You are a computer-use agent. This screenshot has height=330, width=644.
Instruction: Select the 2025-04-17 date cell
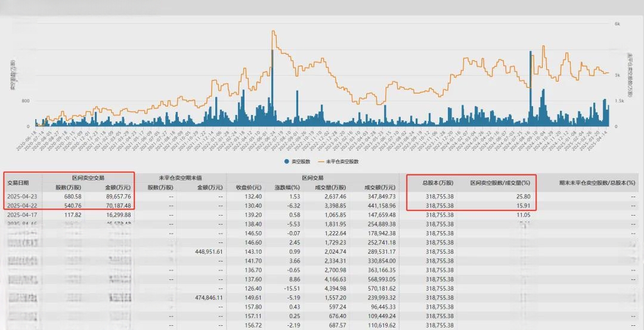[21, 214]
